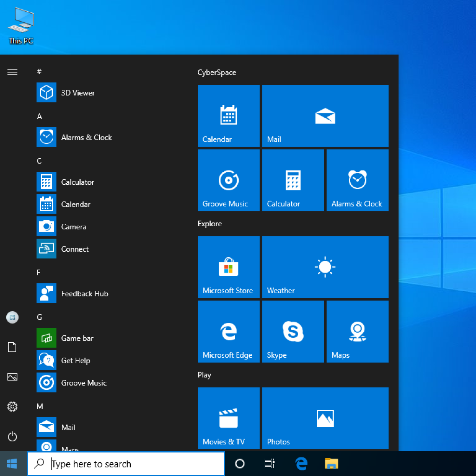The width and height of the screenshot is (476, 476).
Task: Click the Power button in sidebar
Action: [x=12, y=436]
